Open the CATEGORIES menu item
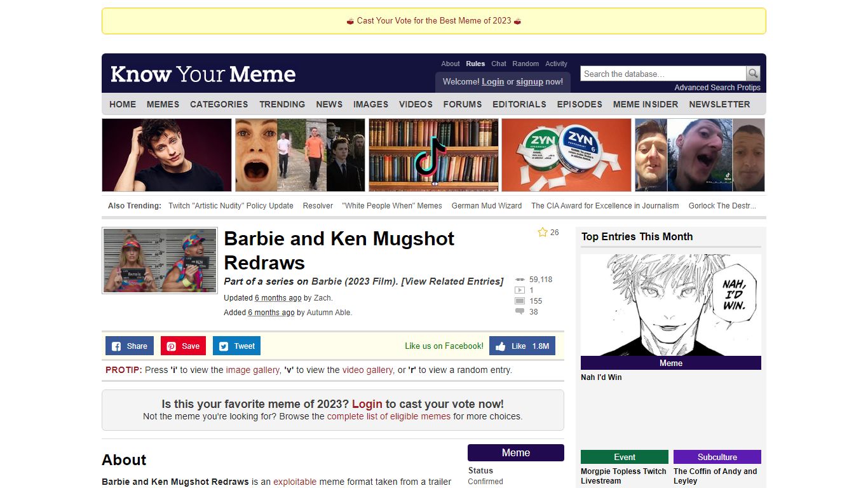 pos(219,104)
